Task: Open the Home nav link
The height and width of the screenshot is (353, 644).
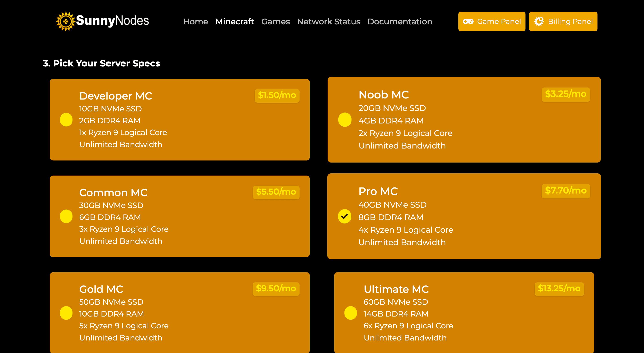Action: [195, 21]
